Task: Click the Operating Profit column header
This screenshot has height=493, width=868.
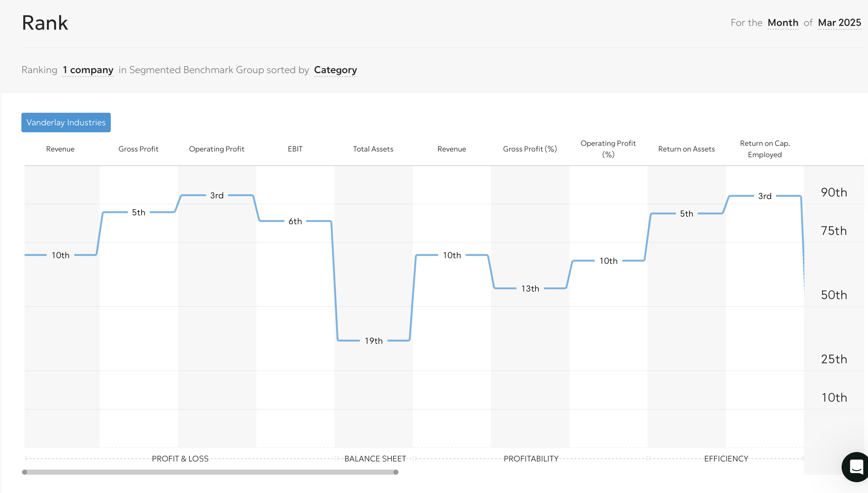Action: 216,149
